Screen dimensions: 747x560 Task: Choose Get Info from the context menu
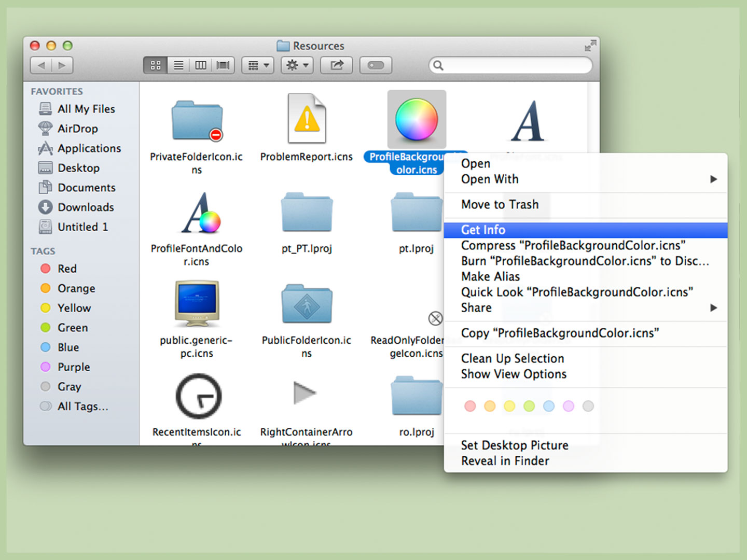(x=483, y=230)
